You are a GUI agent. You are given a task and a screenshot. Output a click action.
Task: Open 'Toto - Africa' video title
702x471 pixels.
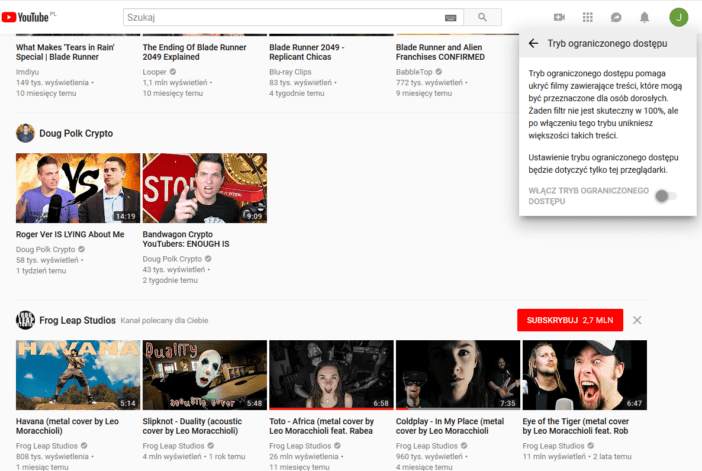(x=321, y=426)
